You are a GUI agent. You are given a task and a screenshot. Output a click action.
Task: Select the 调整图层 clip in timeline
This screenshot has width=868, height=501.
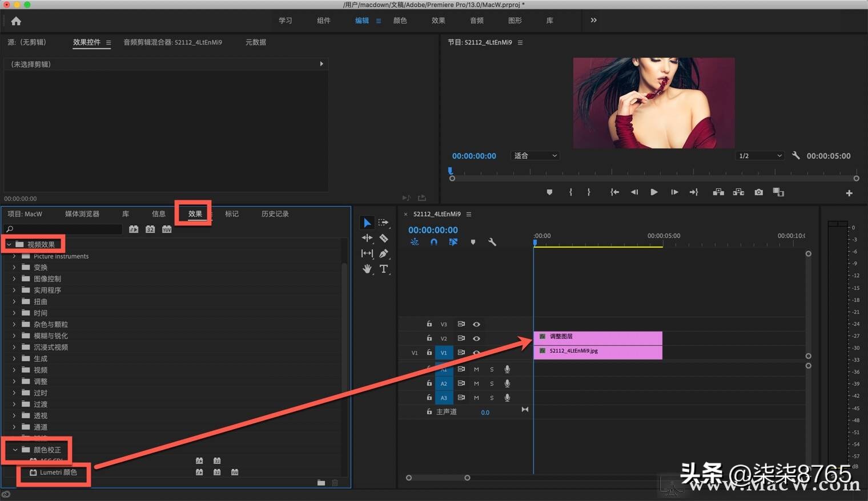(597, 336)
